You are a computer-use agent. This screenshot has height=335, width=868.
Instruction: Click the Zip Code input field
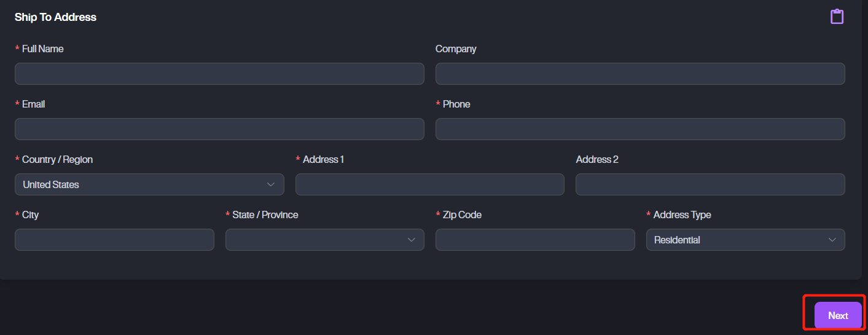[535, 240]
